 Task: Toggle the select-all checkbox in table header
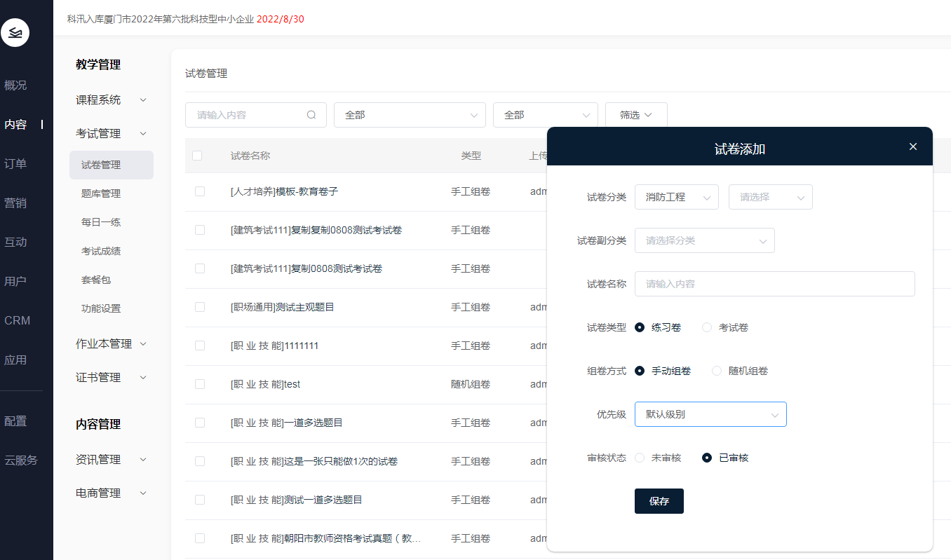click(x=197, y=156)
